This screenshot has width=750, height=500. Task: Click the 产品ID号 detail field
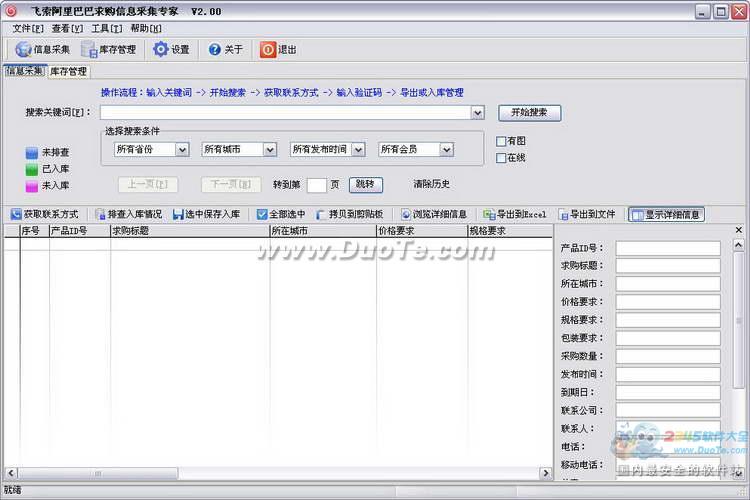tap(668, 248)
